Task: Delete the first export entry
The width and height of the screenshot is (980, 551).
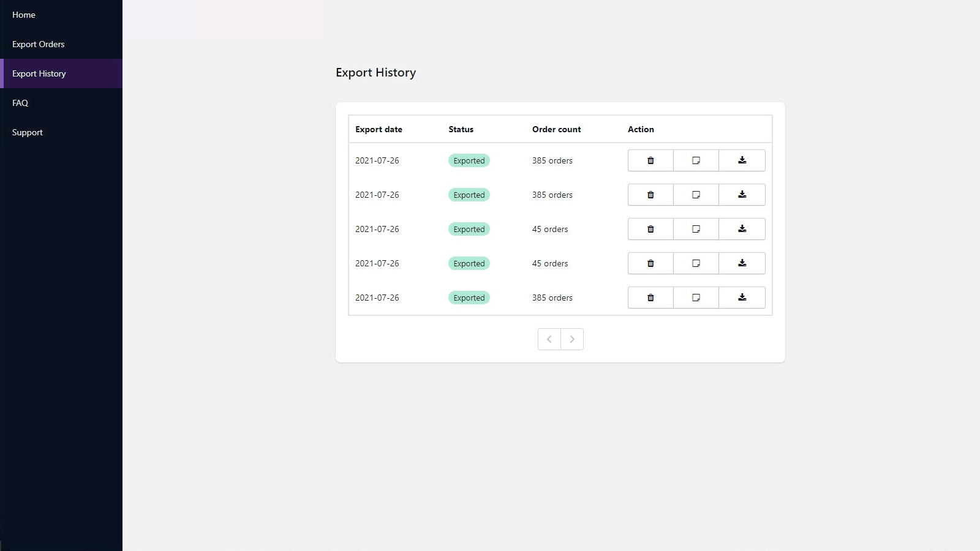Action: pos(650,160)
